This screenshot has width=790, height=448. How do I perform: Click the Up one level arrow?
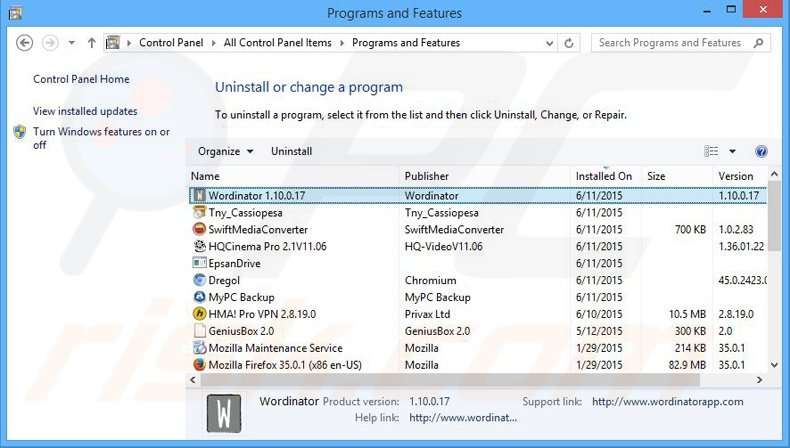(92, 43)
